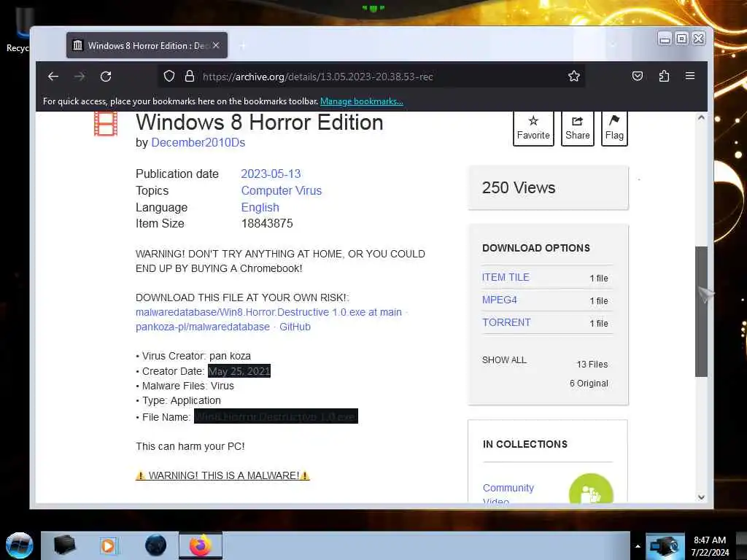This screenshot has width=747, height=560.
Task: Open the Windows Start orb
Action: pyautogui.click(x=19, y=545)
